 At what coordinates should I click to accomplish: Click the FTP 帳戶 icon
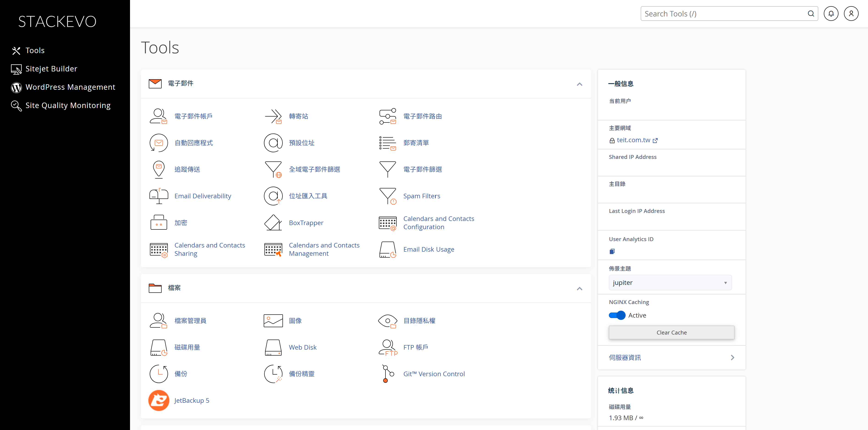pyautogui.click(x=388, y=347)
